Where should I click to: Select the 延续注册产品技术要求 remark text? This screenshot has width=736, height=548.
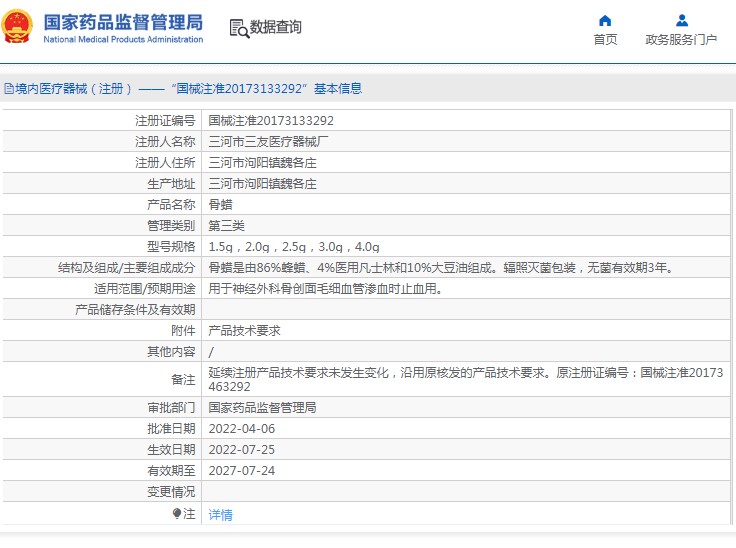click(466, 379)
